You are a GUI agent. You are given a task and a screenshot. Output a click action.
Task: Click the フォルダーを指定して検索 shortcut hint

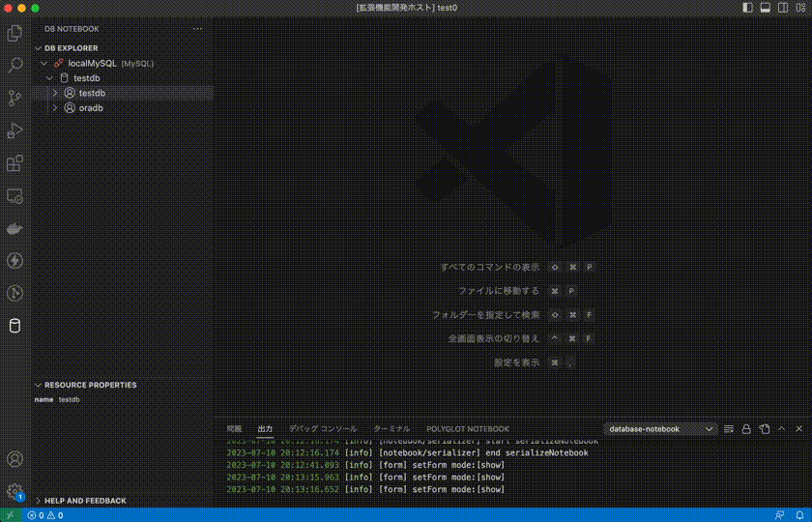pos(485,315)
